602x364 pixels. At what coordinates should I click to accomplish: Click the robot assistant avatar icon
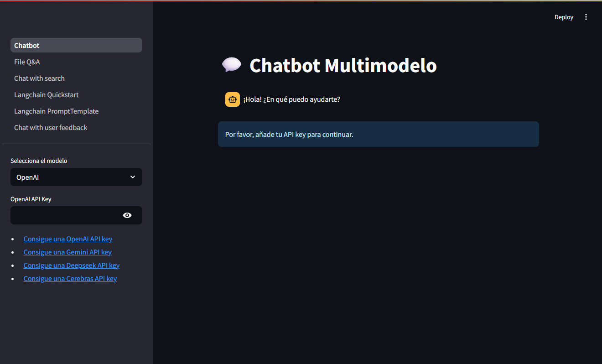click(x=233, y=99)
